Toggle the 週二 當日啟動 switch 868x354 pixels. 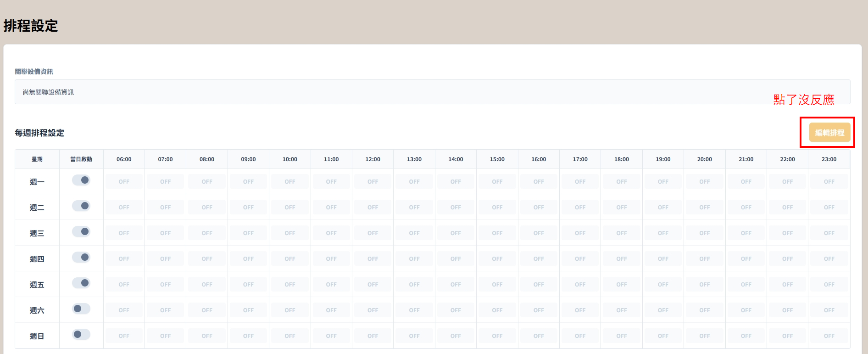point(81,206)
